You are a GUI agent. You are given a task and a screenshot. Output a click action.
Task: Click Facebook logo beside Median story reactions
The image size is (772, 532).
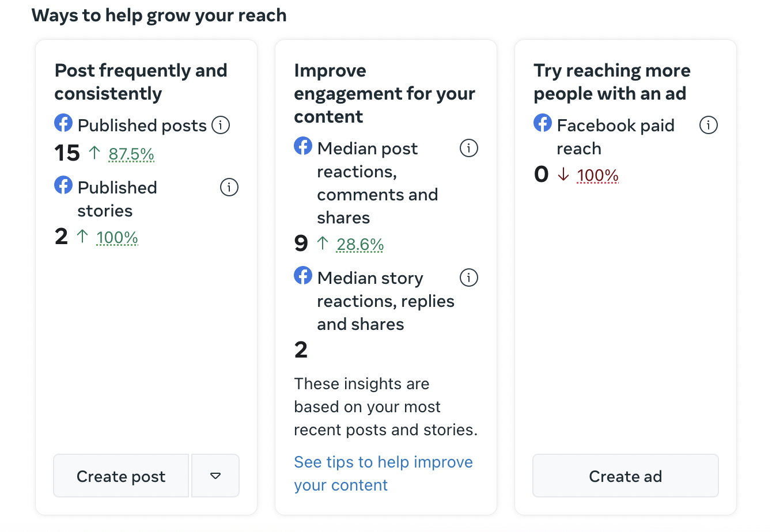303,276
